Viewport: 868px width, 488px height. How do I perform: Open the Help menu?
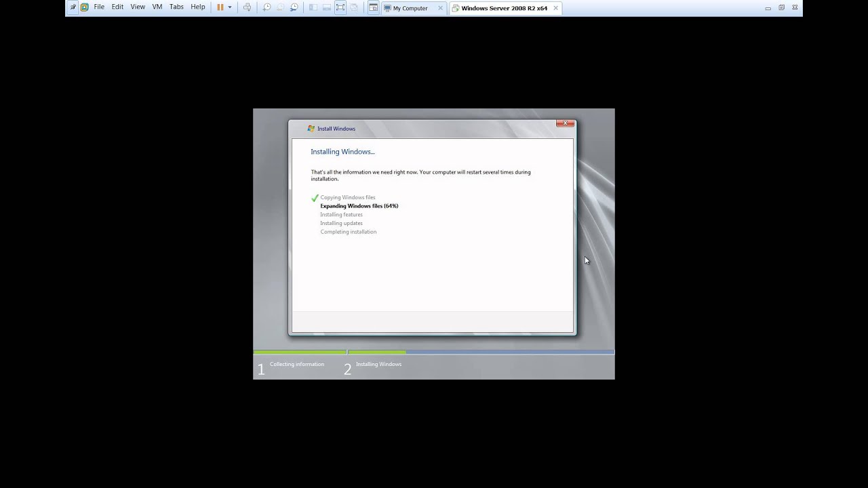tap(198, 7)
